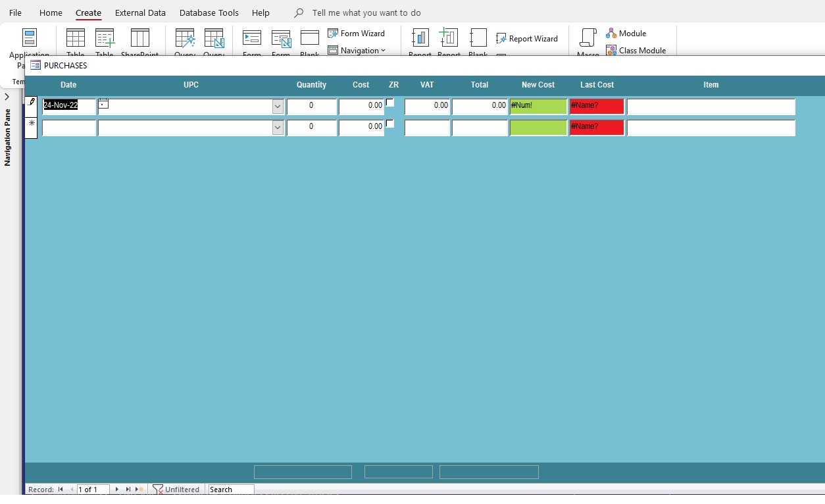The height and width of the screenshot is (504, 825).
Task: Click the Blank Report icon
Action: [478, 38]
